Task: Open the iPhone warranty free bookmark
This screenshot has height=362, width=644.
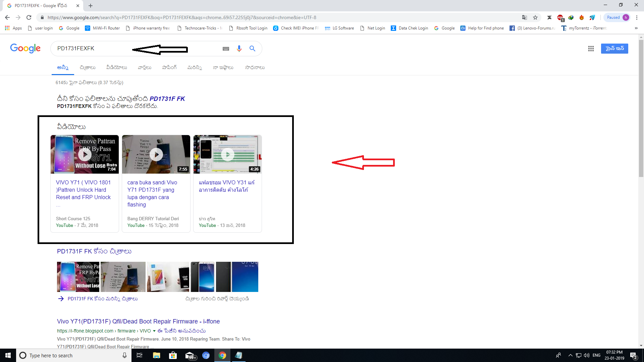Action: coord(148,28)
